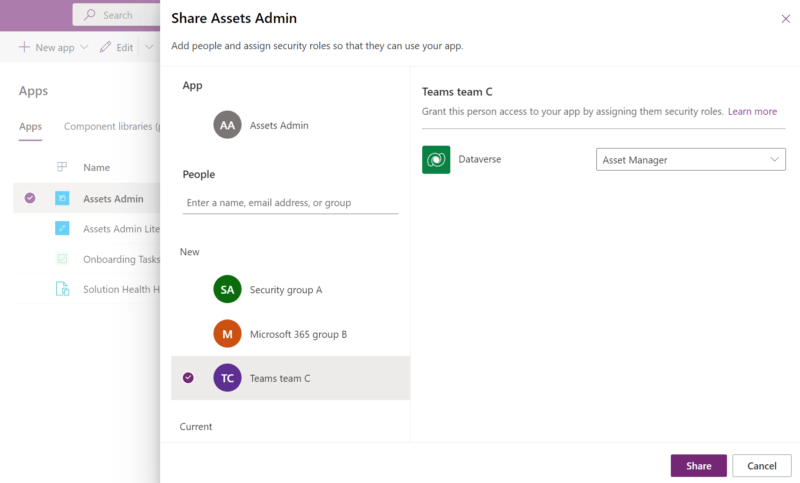Click the plus icon beside New app
The height and width of the screenshot is (483, 800).
point(24,47)
